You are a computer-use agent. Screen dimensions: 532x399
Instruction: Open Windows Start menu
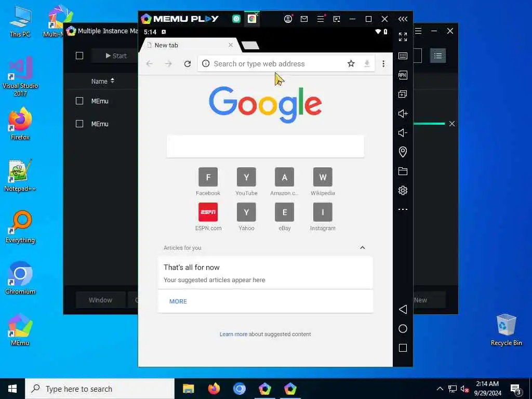(12, 389)
